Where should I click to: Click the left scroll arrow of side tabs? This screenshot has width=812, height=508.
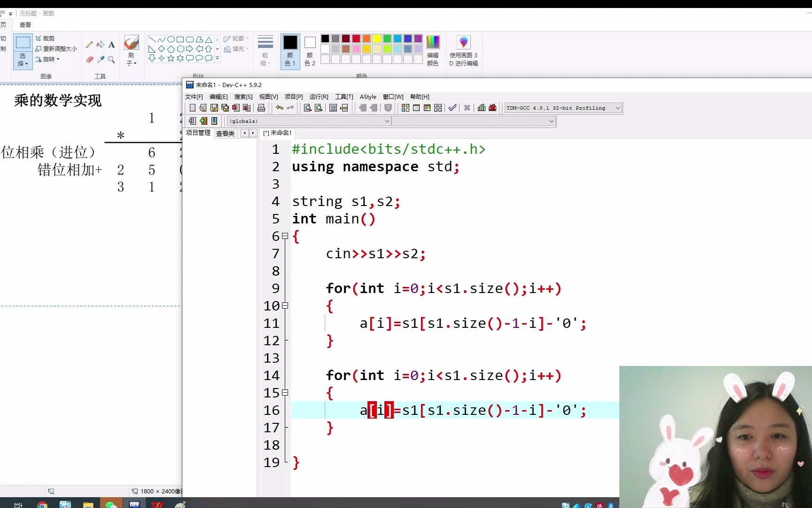pos(244,133)
